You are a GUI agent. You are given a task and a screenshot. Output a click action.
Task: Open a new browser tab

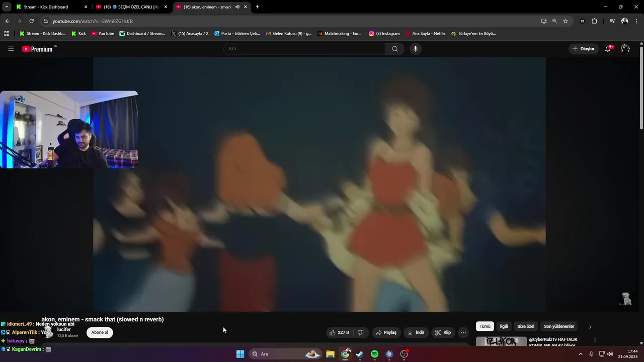pyautogui.click(x=258, y=7)
